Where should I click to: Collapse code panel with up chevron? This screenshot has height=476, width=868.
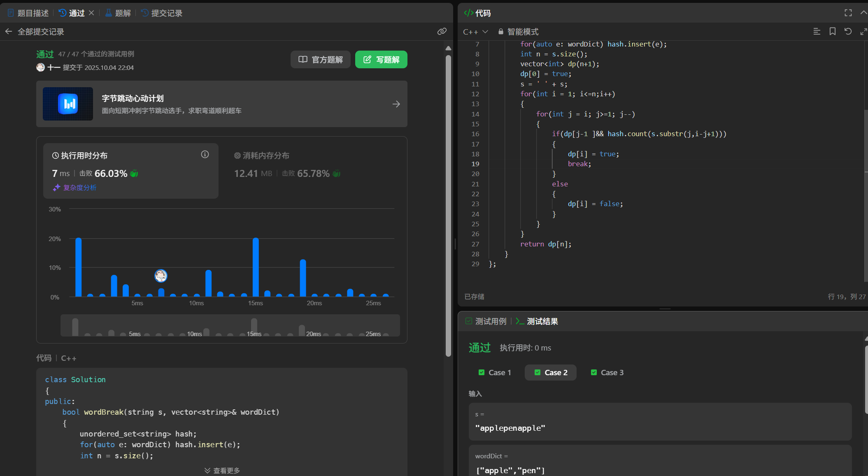863,13
